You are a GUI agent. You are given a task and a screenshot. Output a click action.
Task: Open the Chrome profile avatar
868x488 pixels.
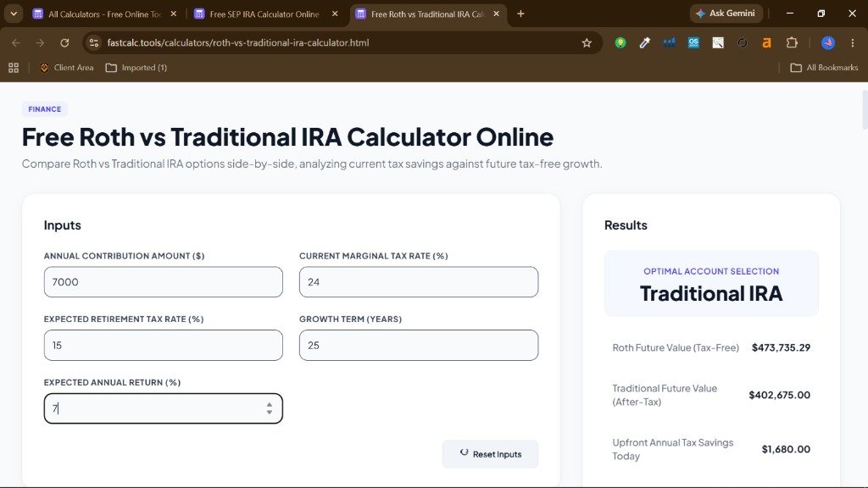(x=828, y=42)
